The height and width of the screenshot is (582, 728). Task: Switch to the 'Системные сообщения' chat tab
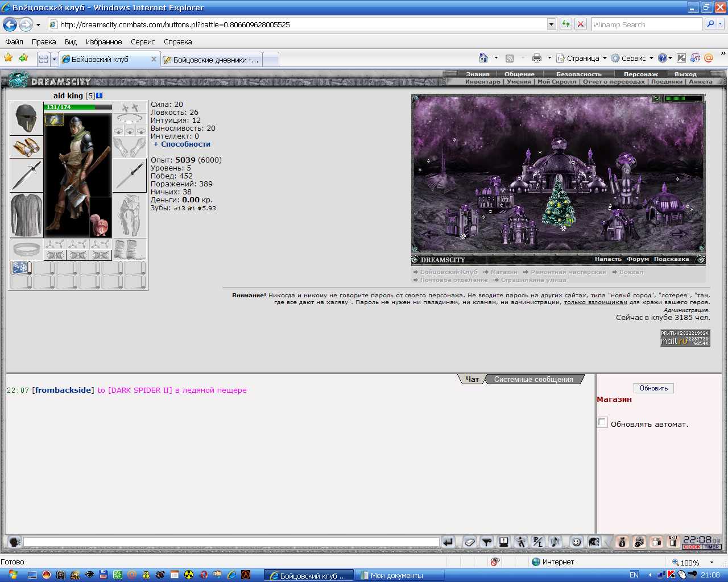pos(533,379)
